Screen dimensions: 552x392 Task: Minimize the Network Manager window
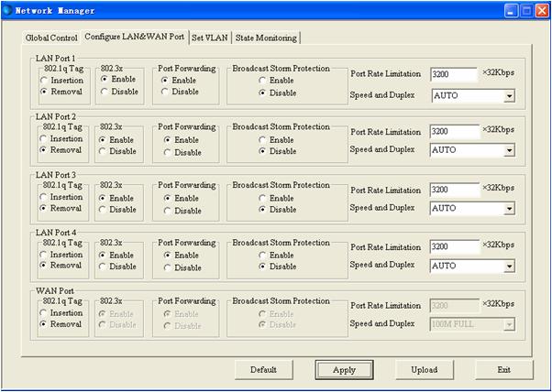(511, 11)
